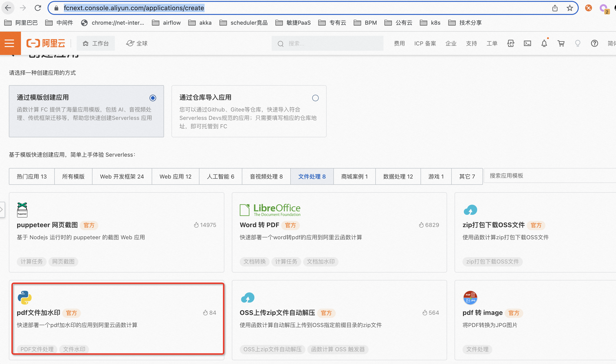Open the k8s bookmarks folder
616x364 pixels.
click(x=430, y=23)
